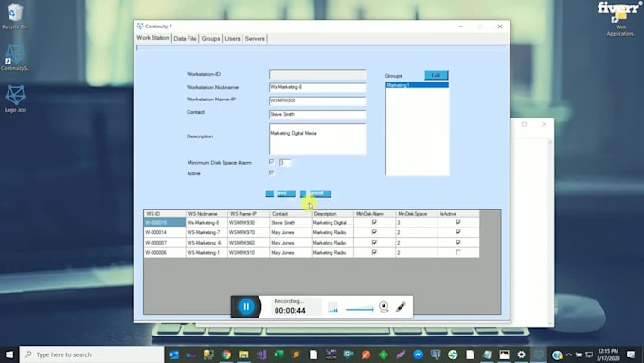Viewport: 644px width, 363px height.
Task: Toggle Minimum Disk Space Alarm checkbox in form
Action: click(271, 162)
